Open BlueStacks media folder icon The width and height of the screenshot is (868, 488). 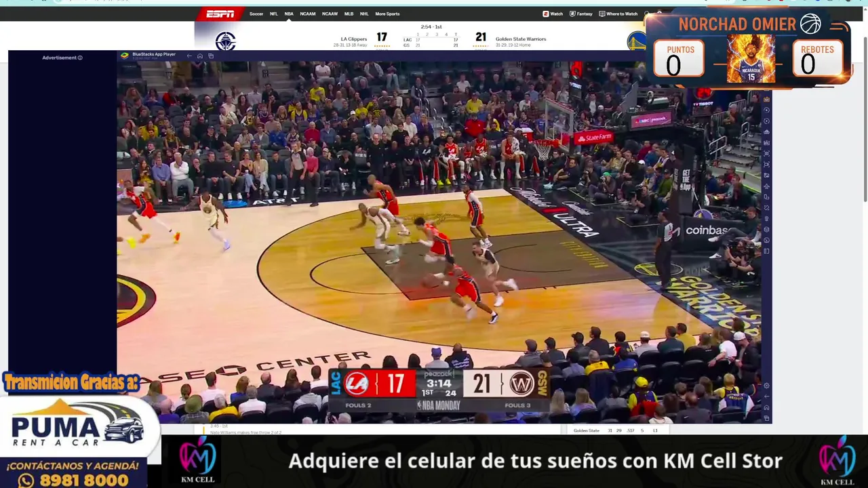click(766, 175)
